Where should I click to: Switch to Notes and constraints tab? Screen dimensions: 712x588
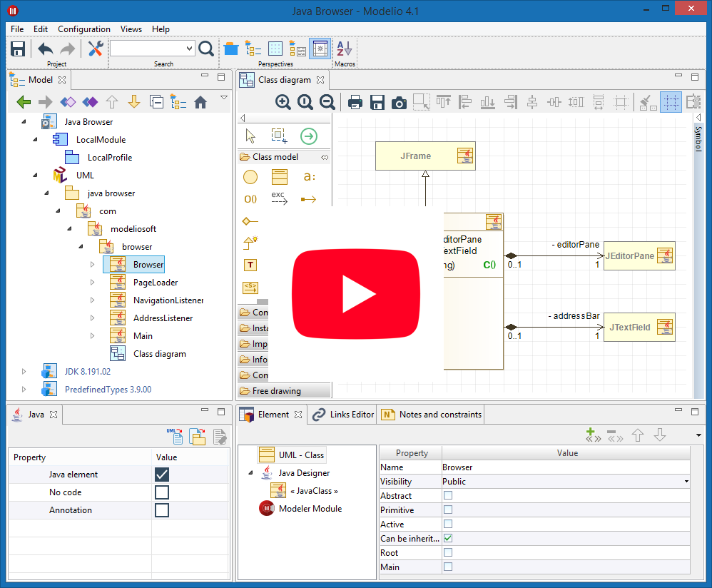[x=432, y=415]
